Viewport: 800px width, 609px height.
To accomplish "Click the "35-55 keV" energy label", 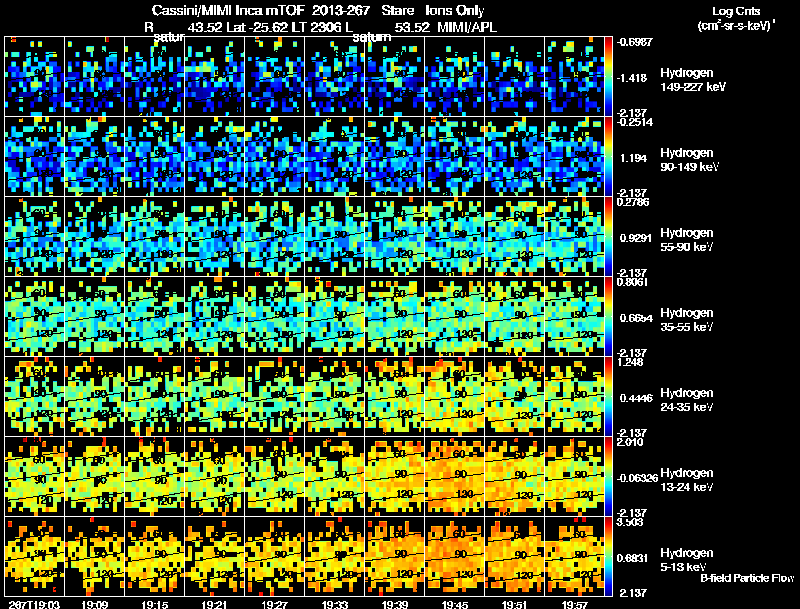I will point(686,327).
